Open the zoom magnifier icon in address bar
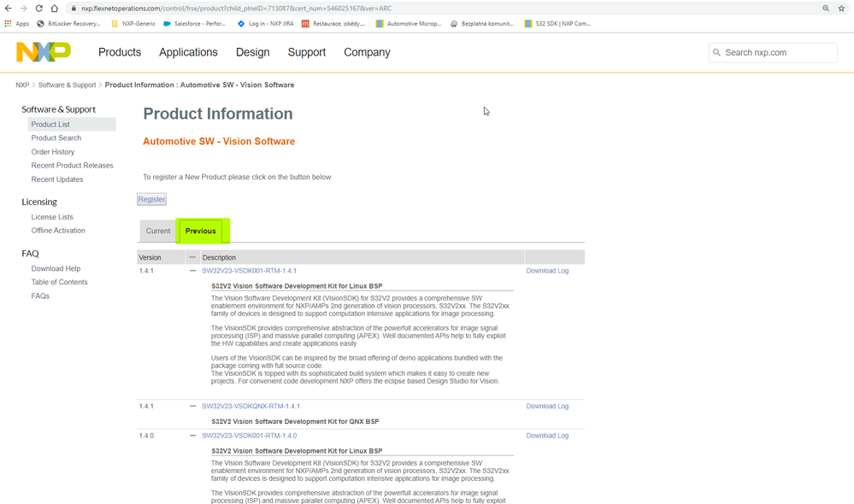The height and width of the screenshot is (504, 854). (x=826, y=9)
